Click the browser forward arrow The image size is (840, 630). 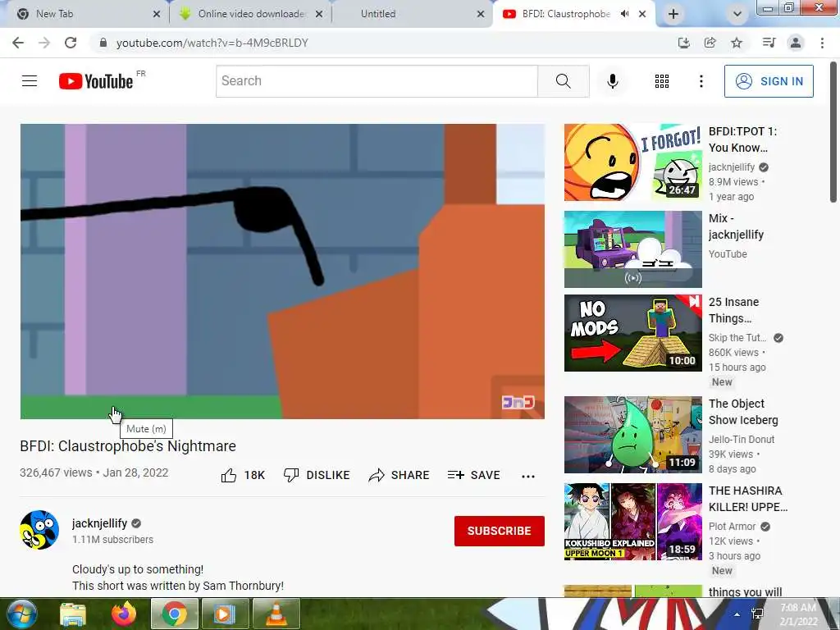click(x=44, y=43)
